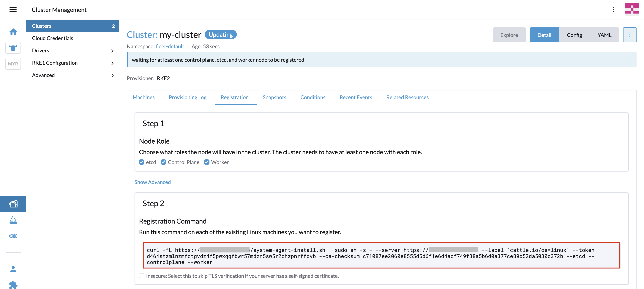Switch to the Provisioning Log tab

[187, 97]
